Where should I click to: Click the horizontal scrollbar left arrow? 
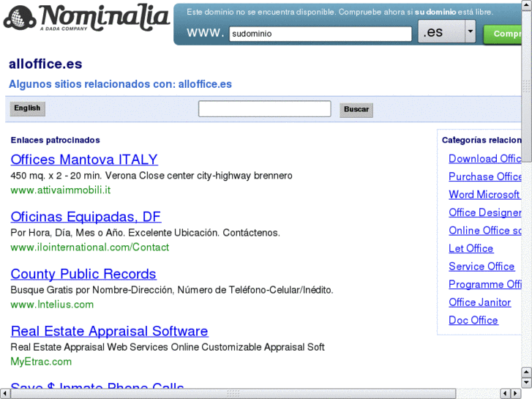pos(4,394)
